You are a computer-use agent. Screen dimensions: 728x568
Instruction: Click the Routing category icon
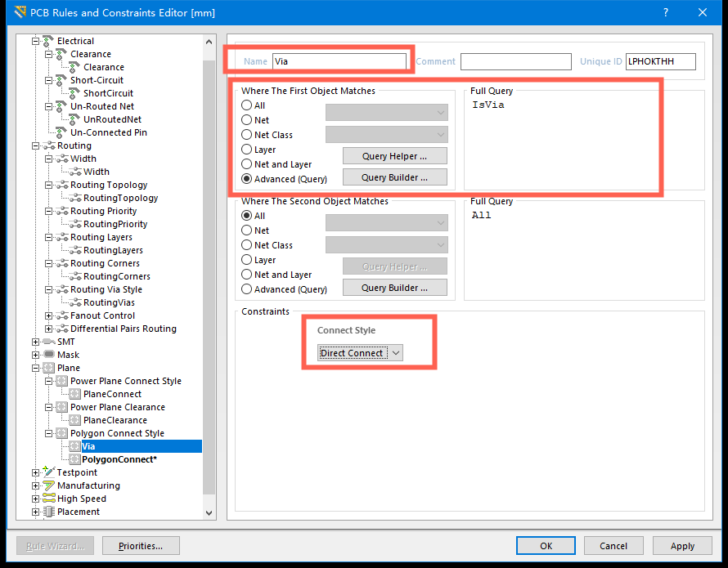click(48, 145)
